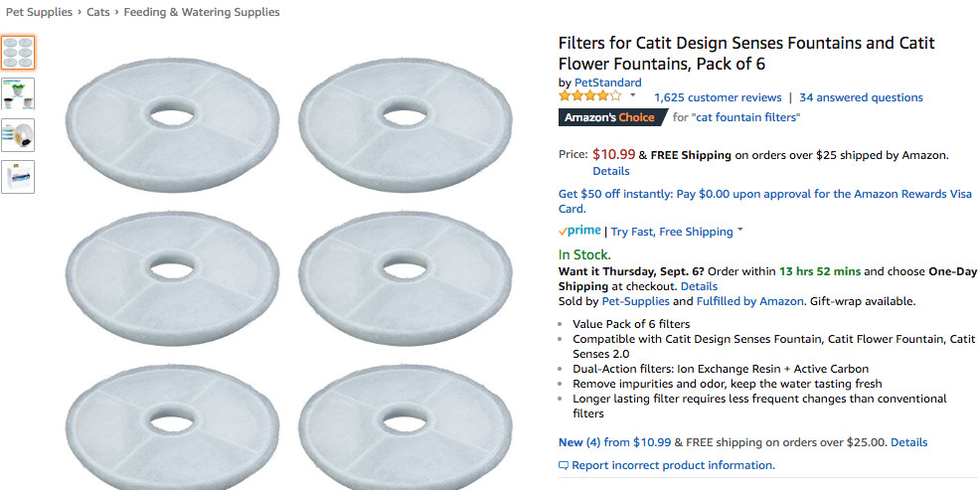
Task: View the 34 answered questions
Action: pos(861,97)
